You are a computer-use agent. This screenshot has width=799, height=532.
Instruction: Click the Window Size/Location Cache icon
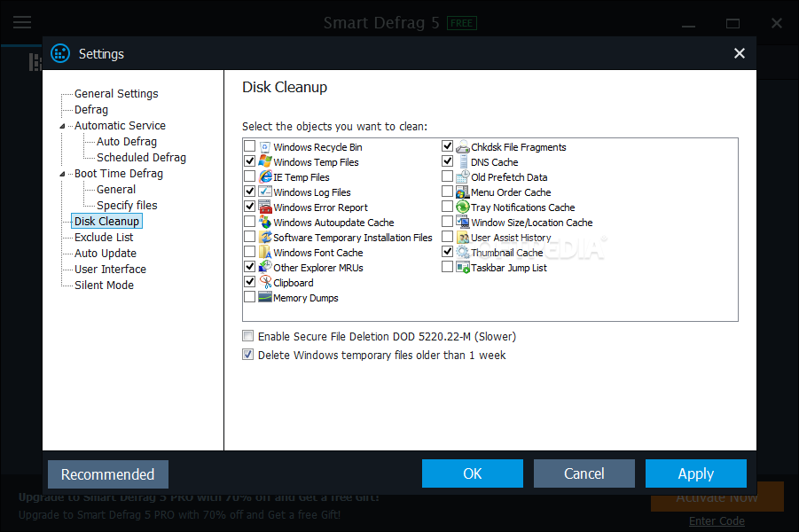(x=463, y=223)
